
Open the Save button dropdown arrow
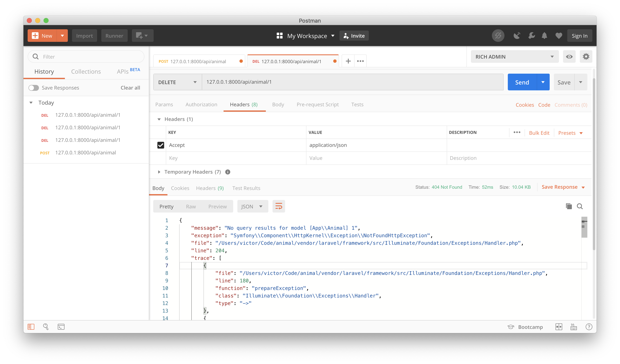click(581, 82)
